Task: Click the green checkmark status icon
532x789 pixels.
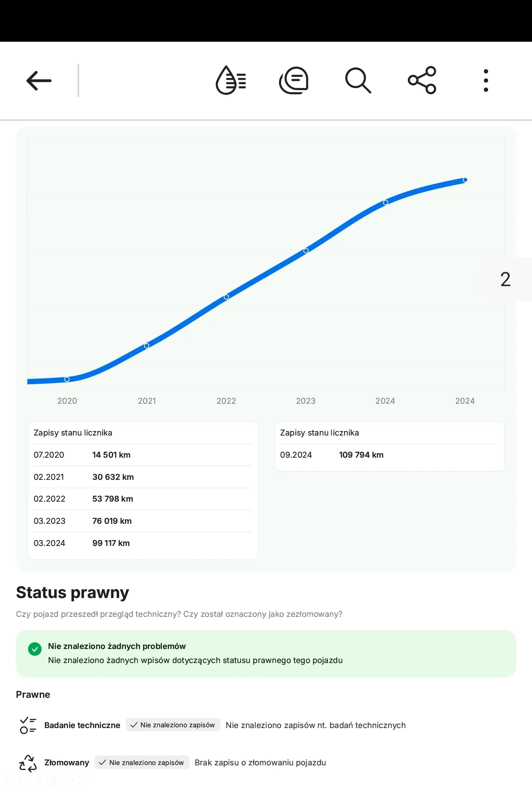Action: click(35, 649)
